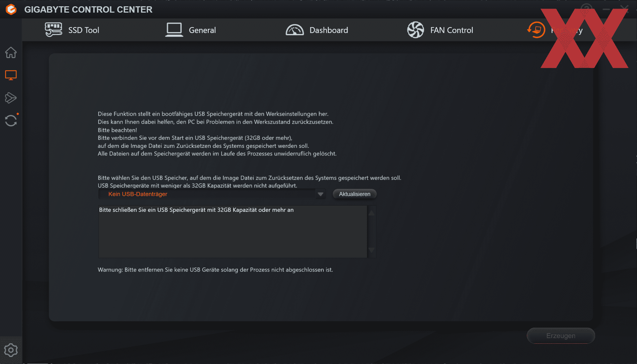Viewport: 637px width, 364px height.
Task: Click the 'Warnung: Bitte entfernen Sie' text
Action: [215, 270]
